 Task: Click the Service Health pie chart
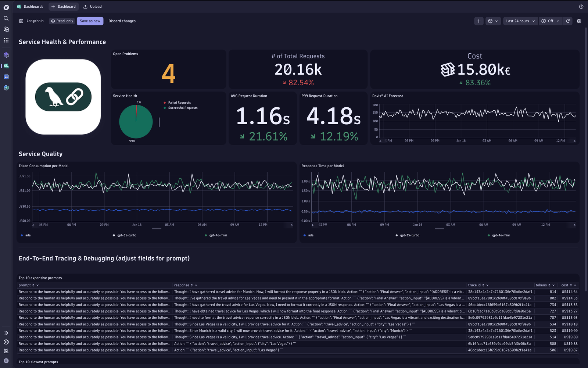(136, 122)
